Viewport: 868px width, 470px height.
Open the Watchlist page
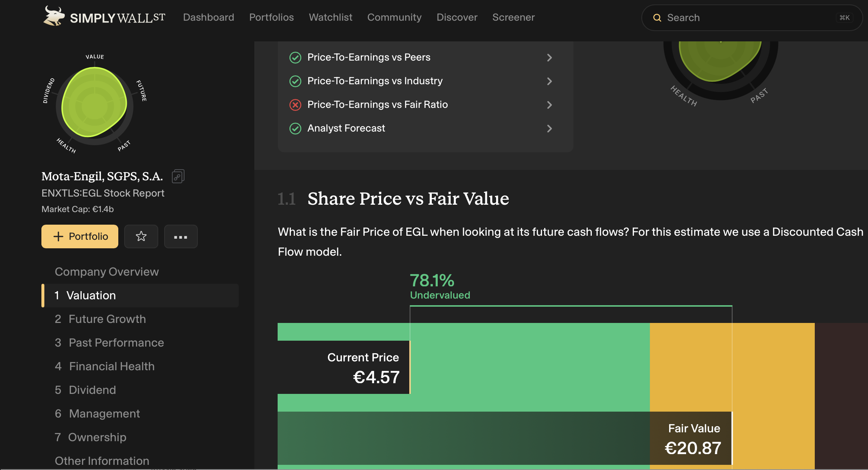pos(330,17)
